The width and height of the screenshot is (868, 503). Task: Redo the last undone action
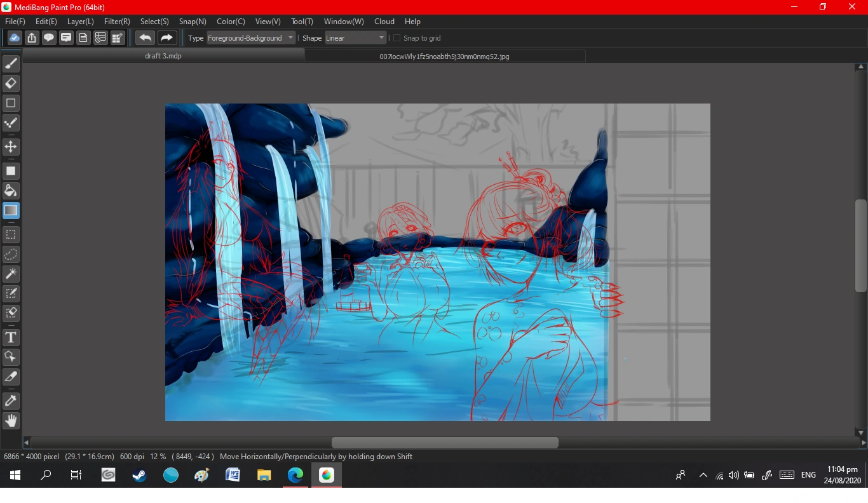pyautogui.click(x=166, y=38)
